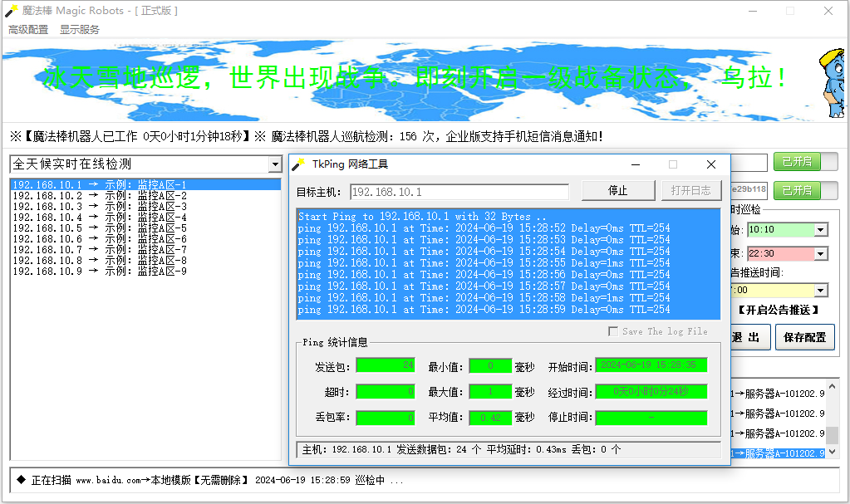The width and height of the screenshot is (850, 504).
Task: Click the green scrolling banner text
Action: pos(415,77)
